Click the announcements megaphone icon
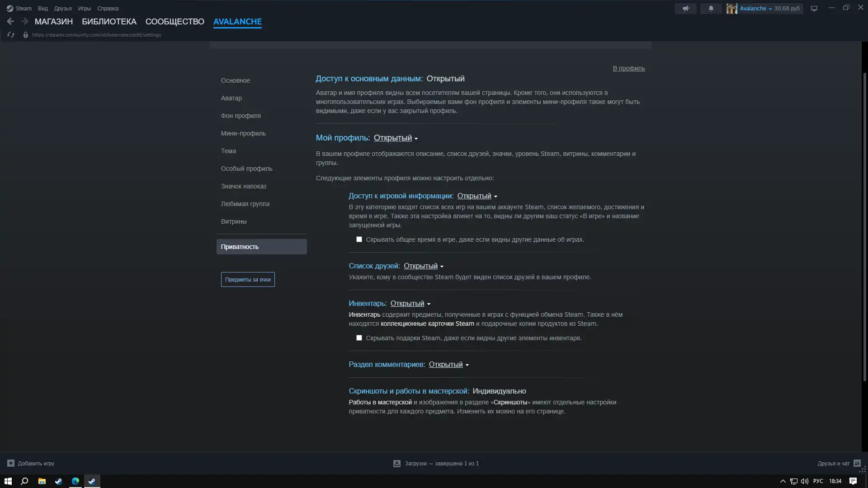This screenshot has width=868, height=488. coord(685,9)
